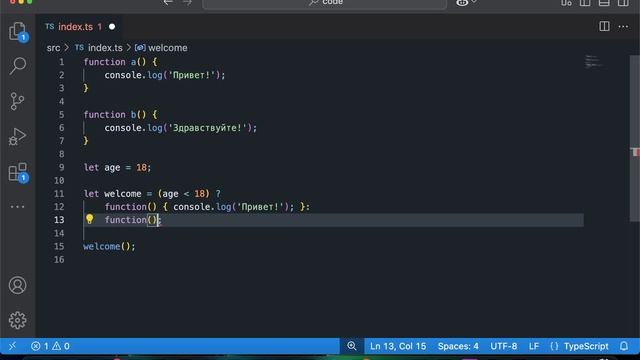
Task: Toggle the primary side bar layout icon
Action: [x=585, y=3]
